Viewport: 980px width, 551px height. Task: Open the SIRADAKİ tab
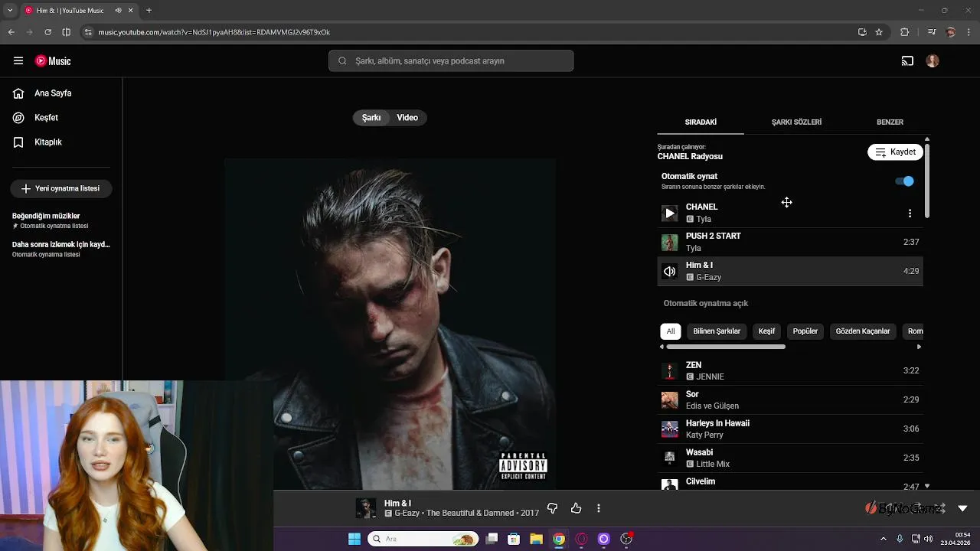(x=701, y=122)
